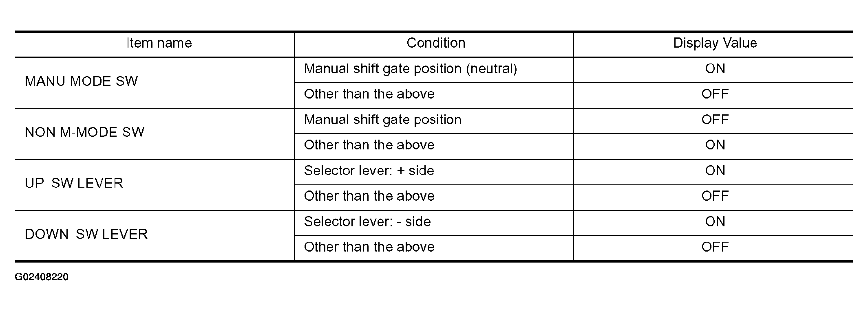Image resolution: width=868 pixels, height=311 pixels.
Task: Select the MANU MODE SW item cell
Action: (x=81, y=81)
